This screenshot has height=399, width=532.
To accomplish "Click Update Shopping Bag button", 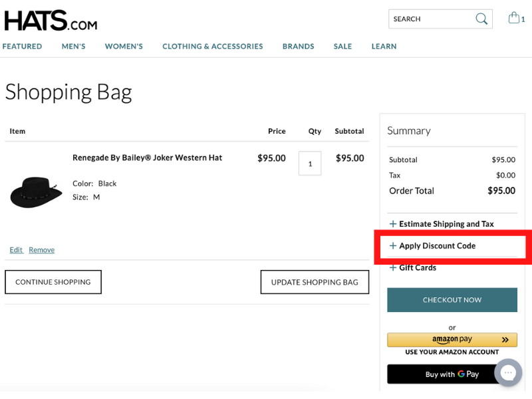I will pos(315,282).
